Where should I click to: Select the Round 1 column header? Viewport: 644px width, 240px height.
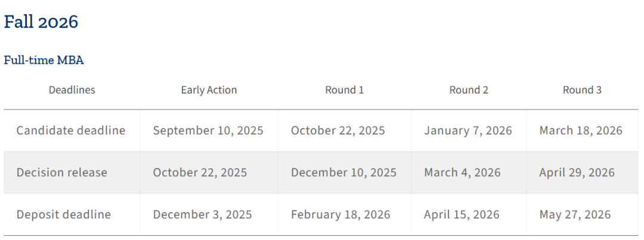tap(344, 91)
